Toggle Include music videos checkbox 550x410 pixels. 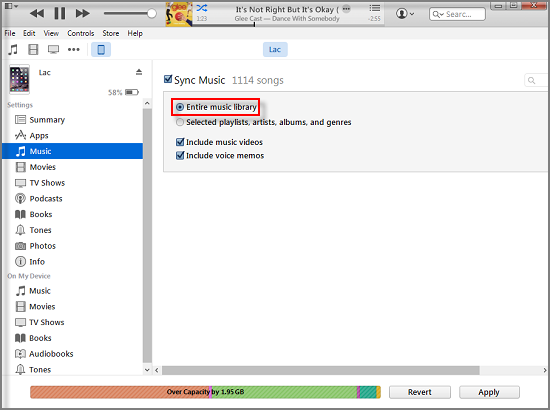click(180, 142)
